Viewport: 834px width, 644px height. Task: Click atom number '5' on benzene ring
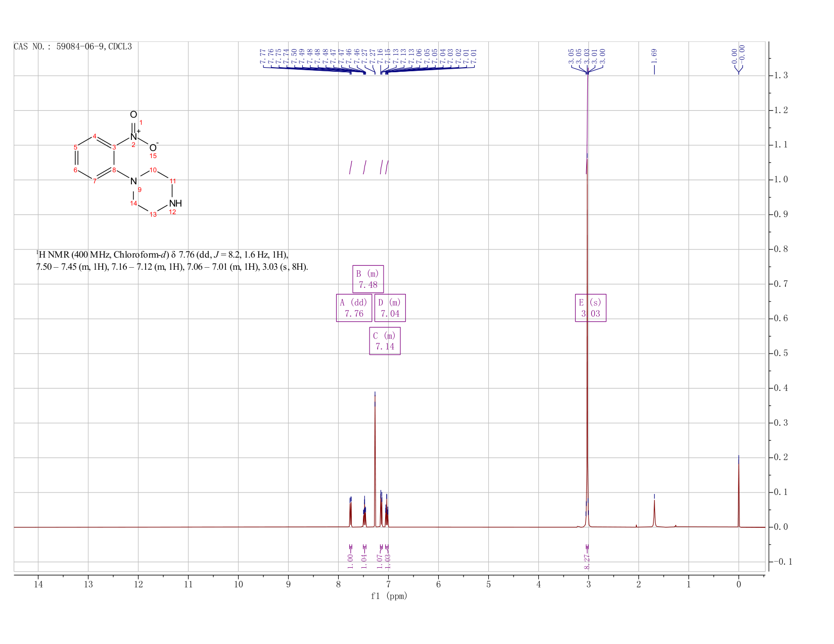[x=76, y=147]
